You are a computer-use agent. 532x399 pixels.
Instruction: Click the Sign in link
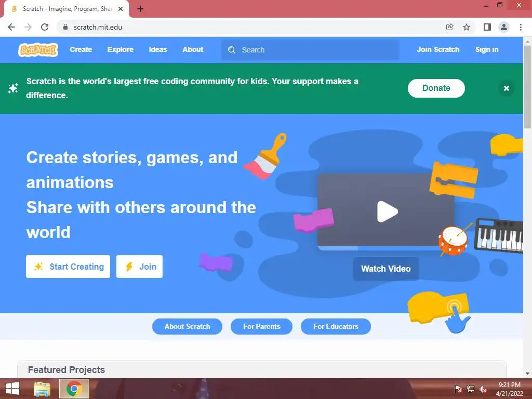pos(486,49)
